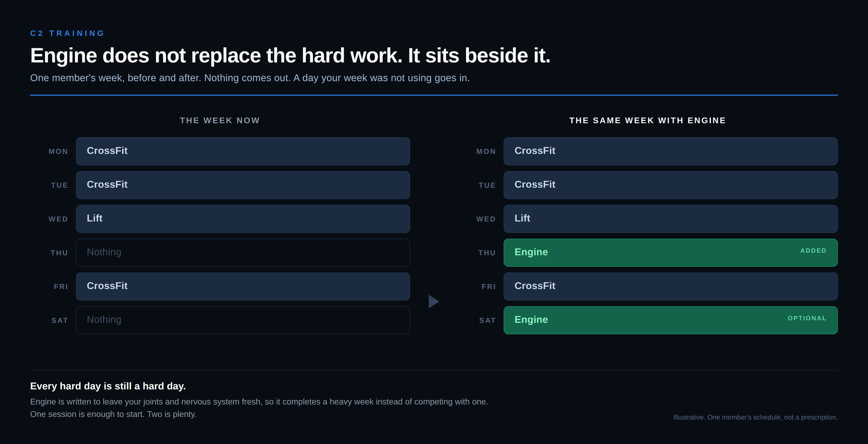Click Wednesday Lift in the Engine week

point(670,219)
